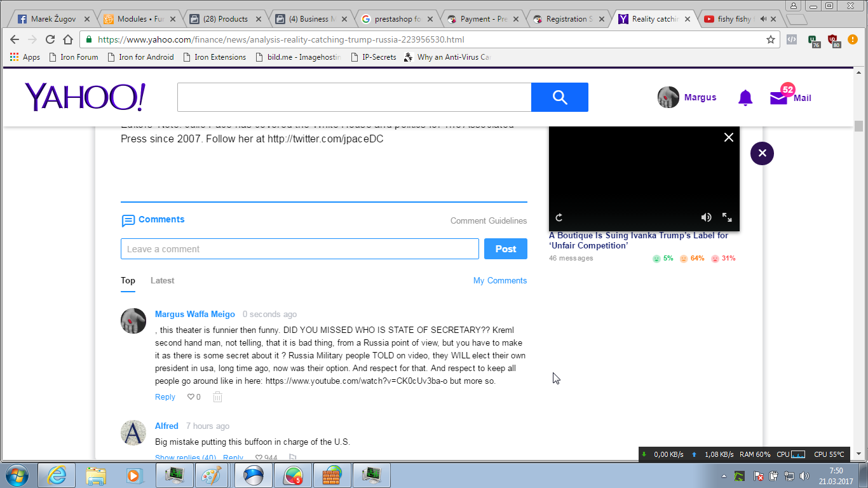The image size is (868, 488).
Task: Switch to the Payment tab
Action: click(x=483, y=19)
